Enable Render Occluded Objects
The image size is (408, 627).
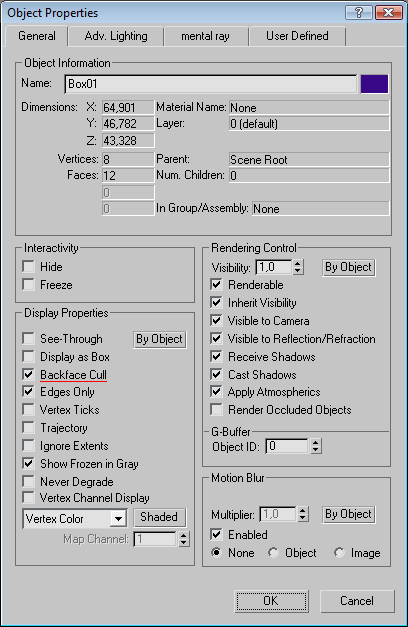coord(216,410)
